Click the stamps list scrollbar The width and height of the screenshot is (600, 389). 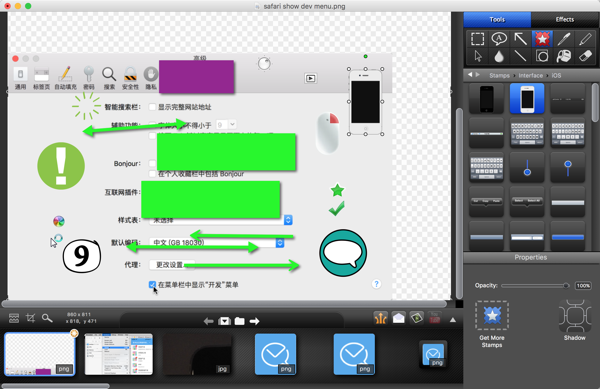pyautogui.click(x=595, y=103)
